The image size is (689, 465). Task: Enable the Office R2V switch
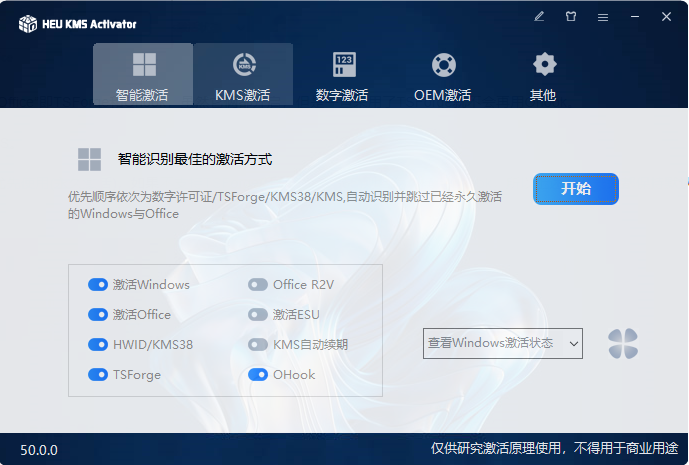pyautogui.click(x=257, y=285)
